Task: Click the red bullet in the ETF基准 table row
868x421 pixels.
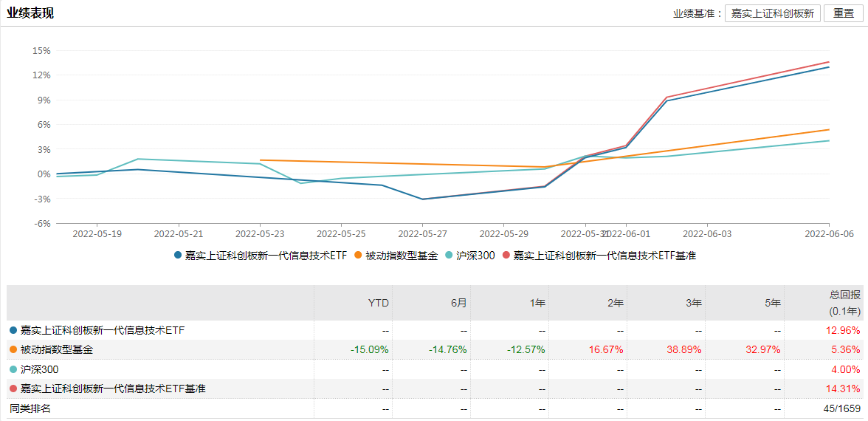Action: point(13,389)
